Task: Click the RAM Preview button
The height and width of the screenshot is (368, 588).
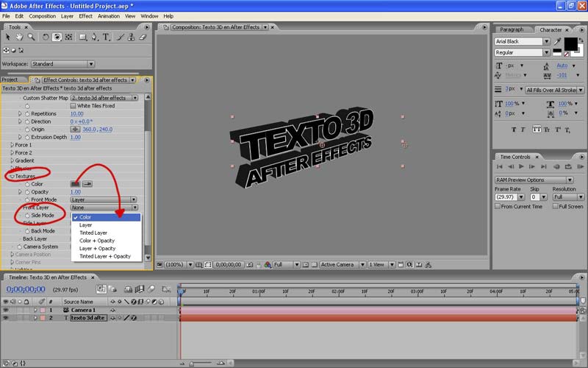Action: (x=581, y=166)
